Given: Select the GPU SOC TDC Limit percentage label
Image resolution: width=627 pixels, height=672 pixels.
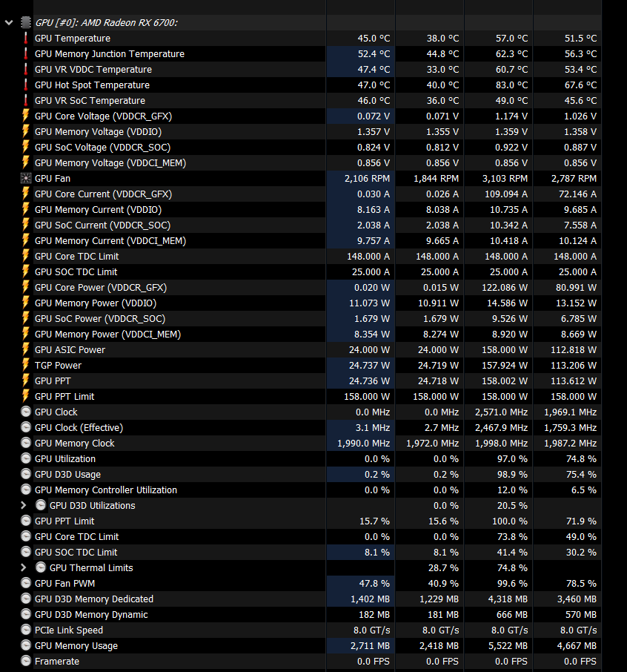Looking at the screenshot, I should click(76, 552).
